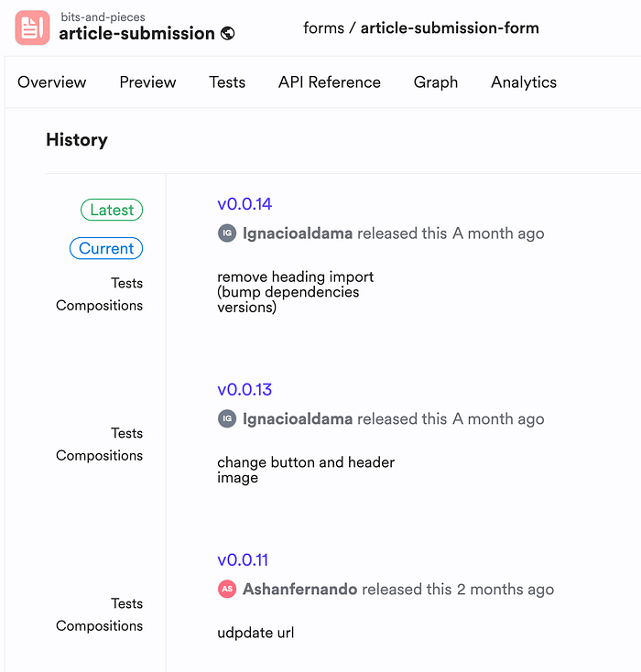Open version v0.0.11 link
The width and height of the screenshot is (641, 672).
[243, 560]
